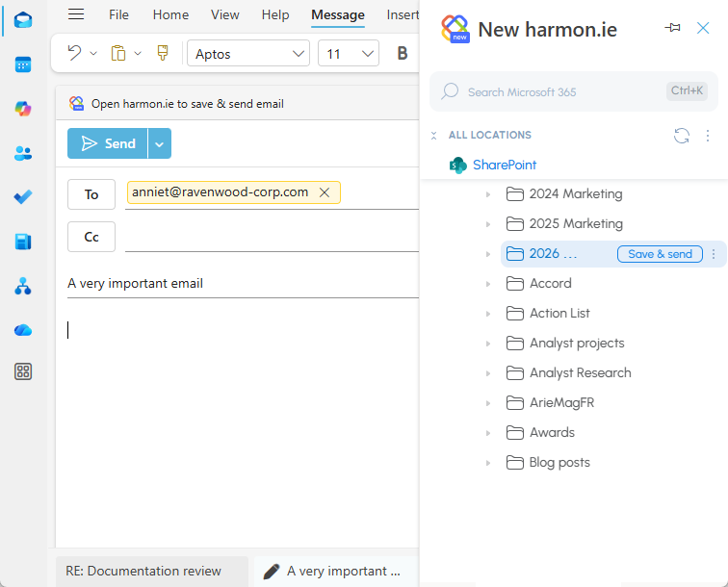
Task: Open the People contacts icon
Action: [x=23, y=153]
